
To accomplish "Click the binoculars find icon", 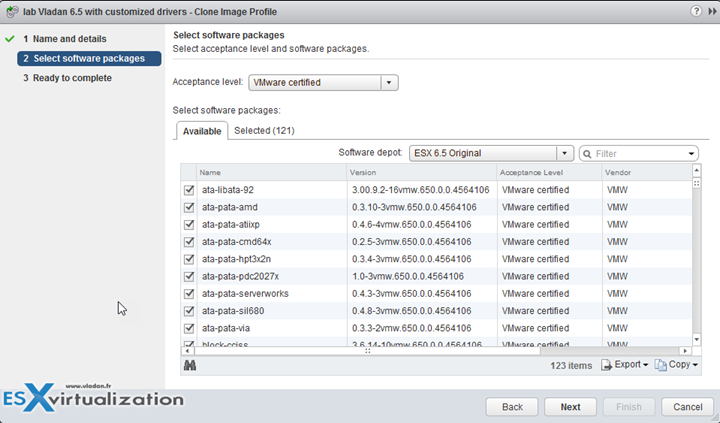I will click(190, 365).
